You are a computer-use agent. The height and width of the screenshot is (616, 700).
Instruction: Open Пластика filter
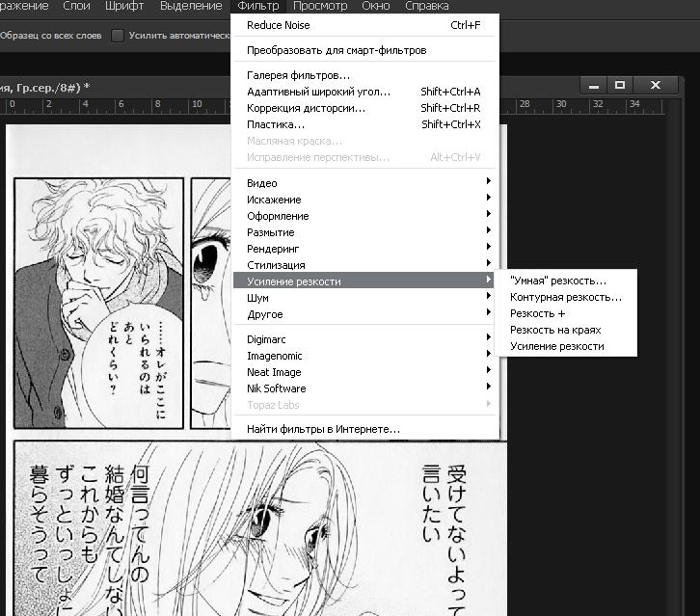coord(363,124)
